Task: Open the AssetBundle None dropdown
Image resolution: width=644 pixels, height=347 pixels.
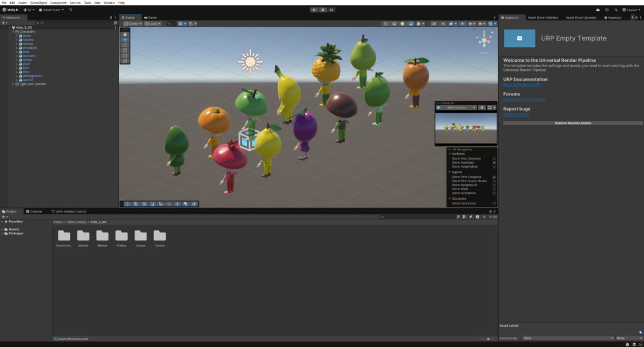Action: point(568,338)
